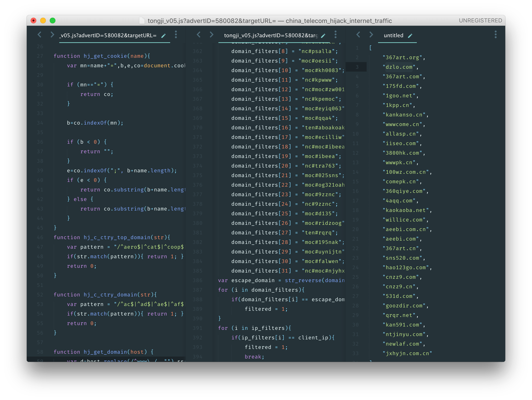The height and width of the screenshot is (400, 532).
Task: Select the untitled tab
Action: click(393, 36)
